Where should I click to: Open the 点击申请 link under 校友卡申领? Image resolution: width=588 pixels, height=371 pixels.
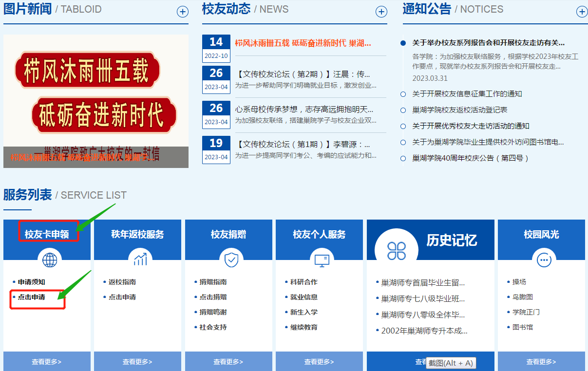[x=32, y=297]
